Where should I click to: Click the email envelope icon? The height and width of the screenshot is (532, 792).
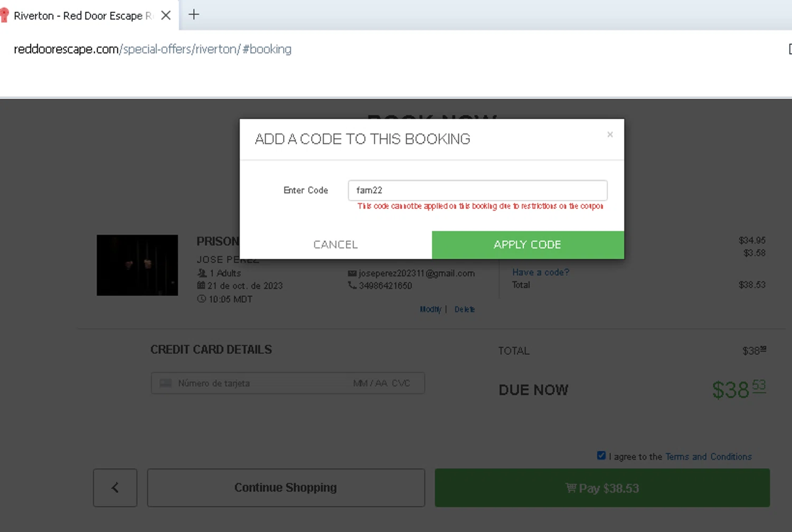[352, 273]
